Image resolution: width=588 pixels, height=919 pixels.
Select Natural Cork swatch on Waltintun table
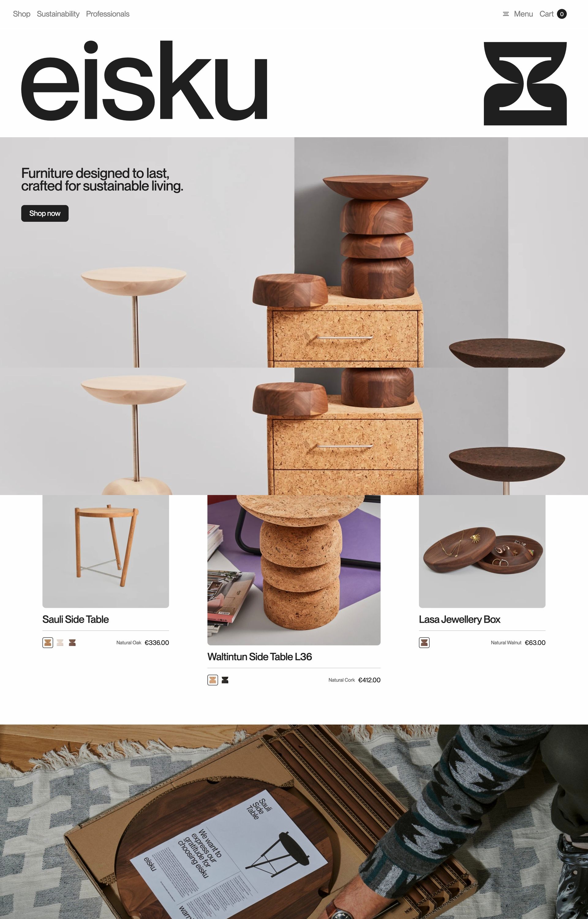213,680
